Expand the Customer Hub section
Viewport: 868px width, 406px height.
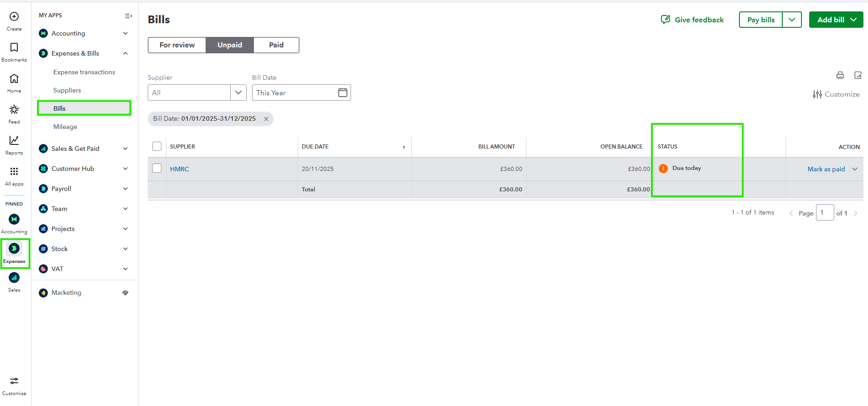click(125, 169)
